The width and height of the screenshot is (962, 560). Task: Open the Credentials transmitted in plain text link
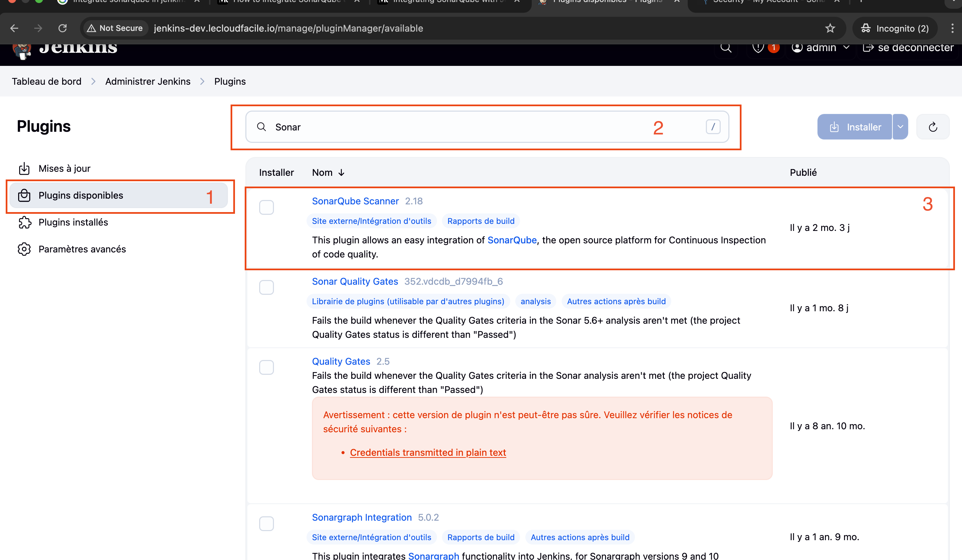(x=428, y=452)
